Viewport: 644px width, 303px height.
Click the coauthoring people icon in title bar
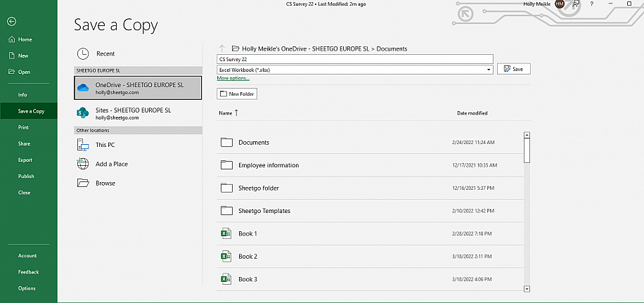(x=577, y=4)
